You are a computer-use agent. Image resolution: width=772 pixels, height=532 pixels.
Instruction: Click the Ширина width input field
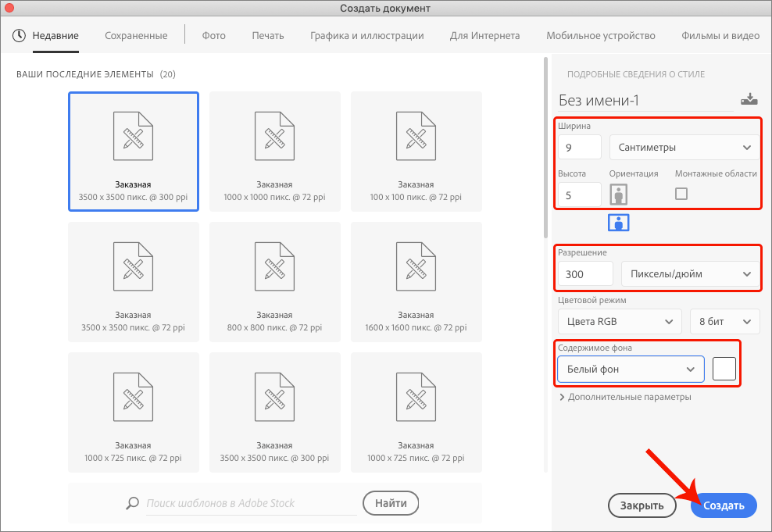tap(579, 147)
